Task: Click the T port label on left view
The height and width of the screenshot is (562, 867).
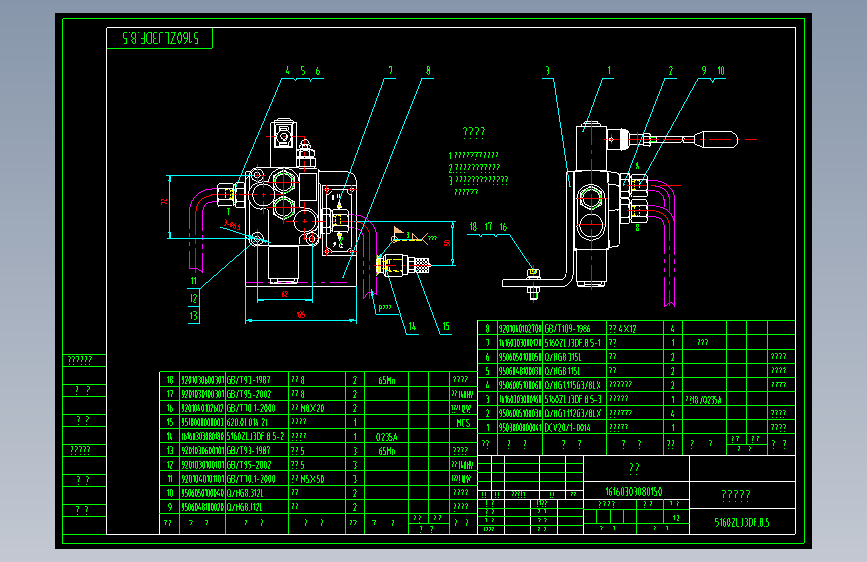Action: 228,212
